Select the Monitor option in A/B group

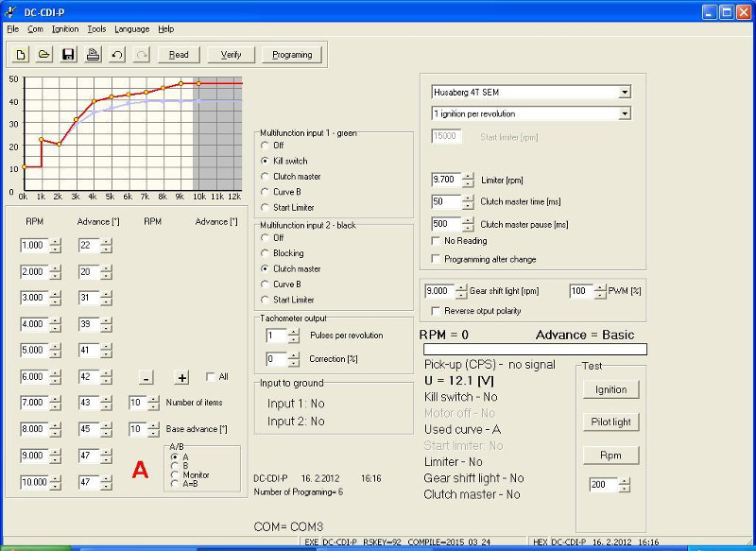pyautogui.click(x=173, y=474)
